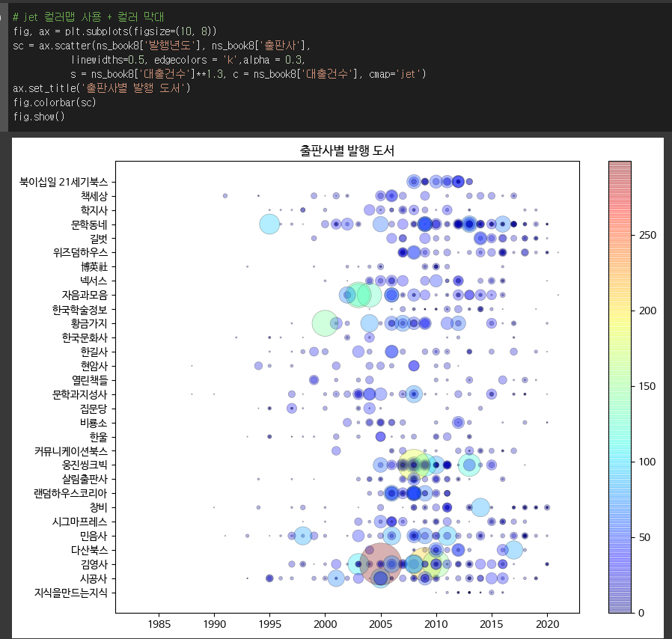Click the y-axis label '웅진씽크빅'
The image size is (672, 639).
point(85,465)
